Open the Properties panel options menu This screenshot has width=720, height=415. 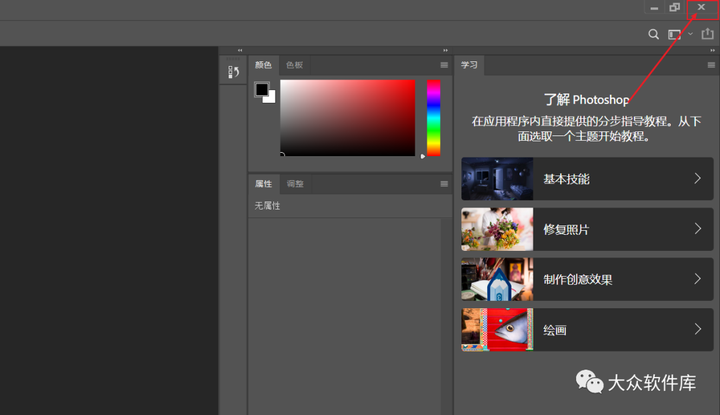(x=444, y=184)
